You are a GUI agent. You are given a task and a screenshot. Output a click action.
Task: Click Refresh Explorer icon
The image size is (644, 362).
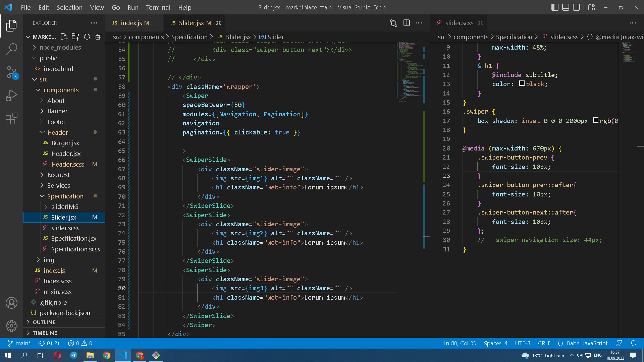[x=87, y=37]
